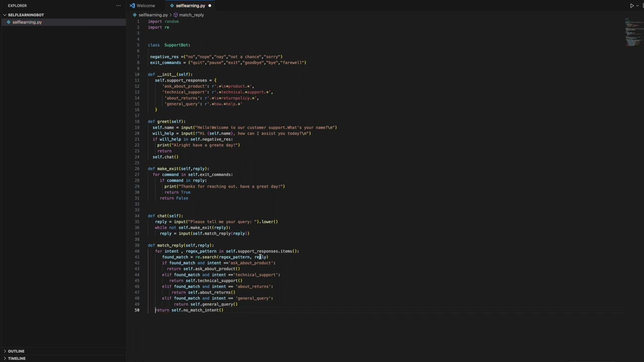Click 'for command in self.exit_commands:' line
This screenshot has height=362, width=644.
point(192,174)
